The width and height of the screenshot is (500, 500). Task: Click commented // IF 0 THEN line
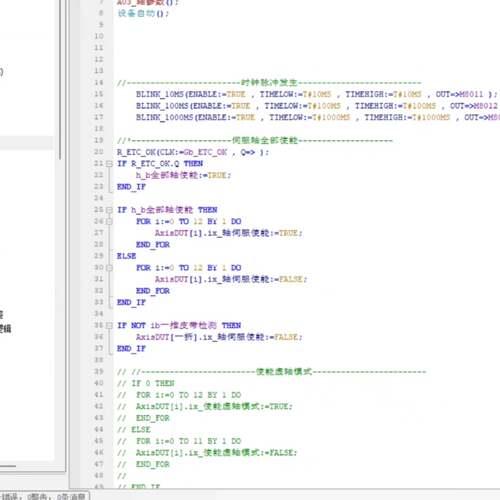[x=146, y=383]
